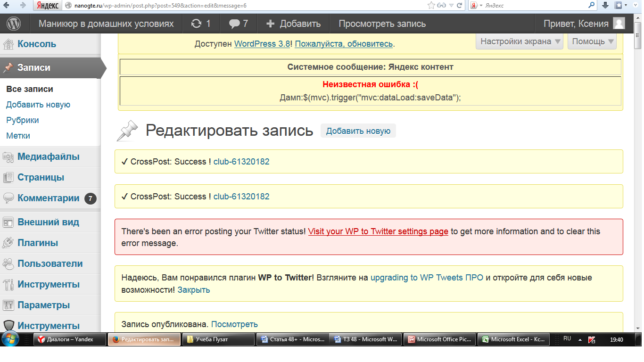Click Посмотреть next to Запись опубликована
644x362 pixels.
pyautogui.click(x=234, y=324)
